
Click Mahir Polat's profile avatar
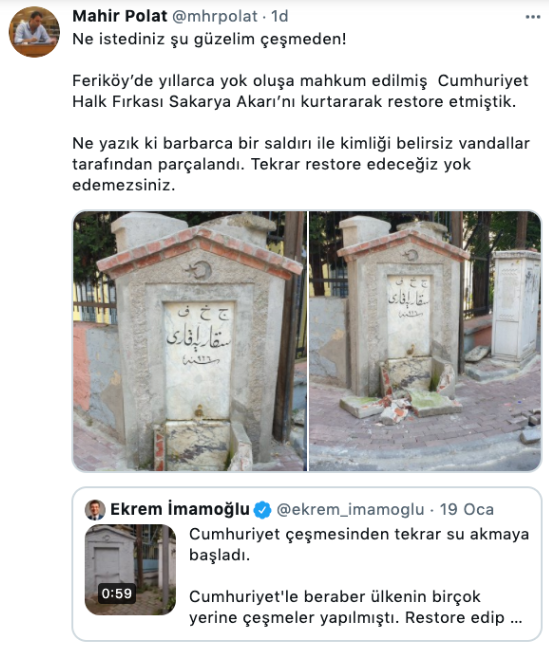click(x=34, y=32)
